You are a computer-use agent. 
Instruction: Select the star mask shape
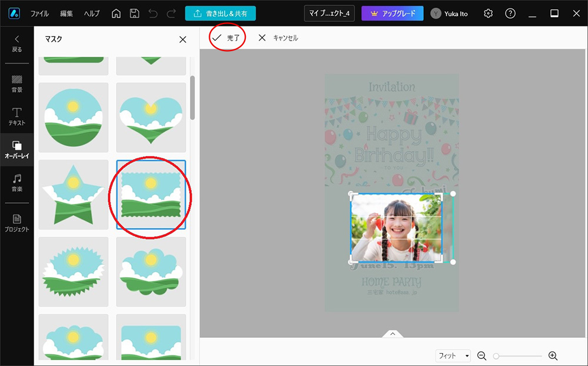click(x=73, y=194)
